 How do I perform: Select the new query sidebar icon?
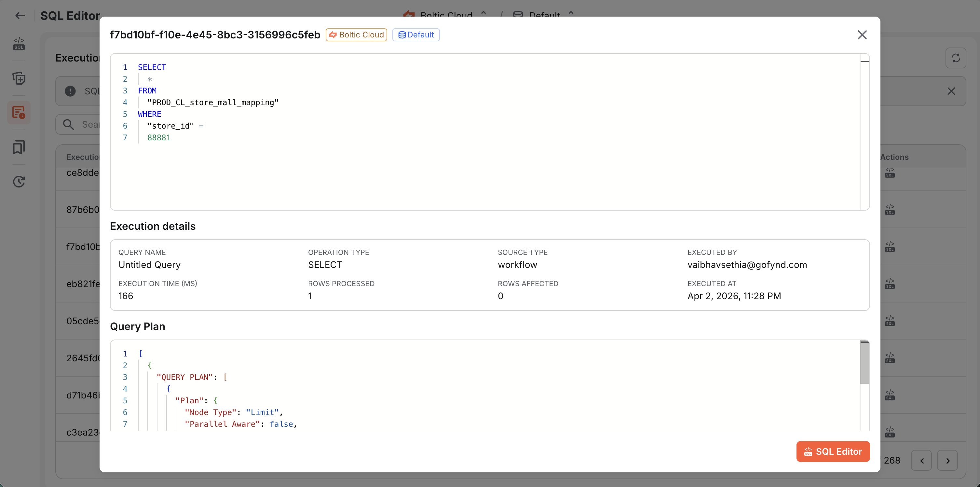click(19, 78)
